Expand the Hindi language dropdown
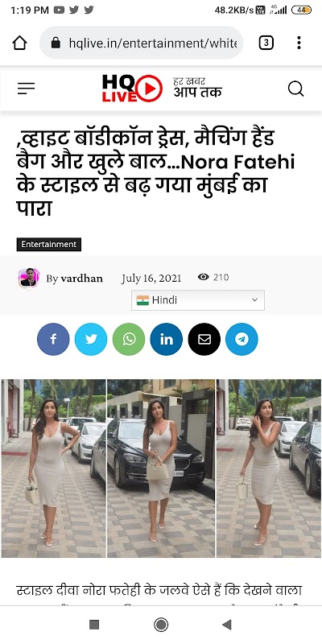322x644 pixels. click(198, 300)
